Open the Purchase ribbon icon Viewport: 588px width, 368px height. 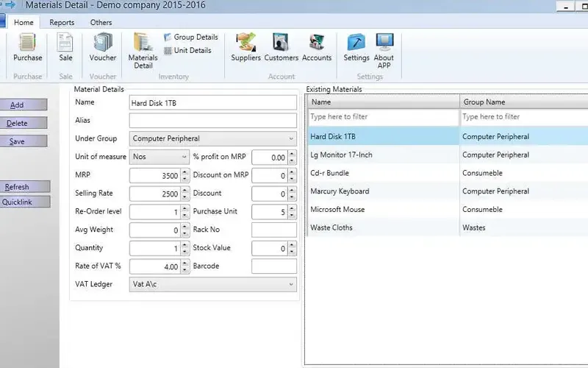pyautogui.click(x=28, y=47)
